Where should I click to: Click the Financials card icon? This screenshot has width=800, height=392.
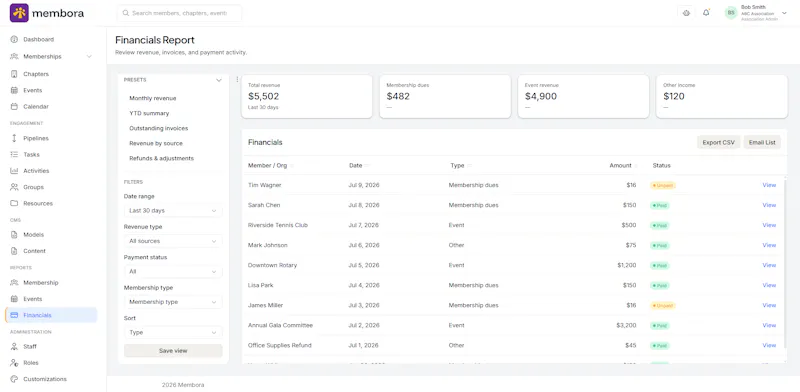tap(14, 315)
